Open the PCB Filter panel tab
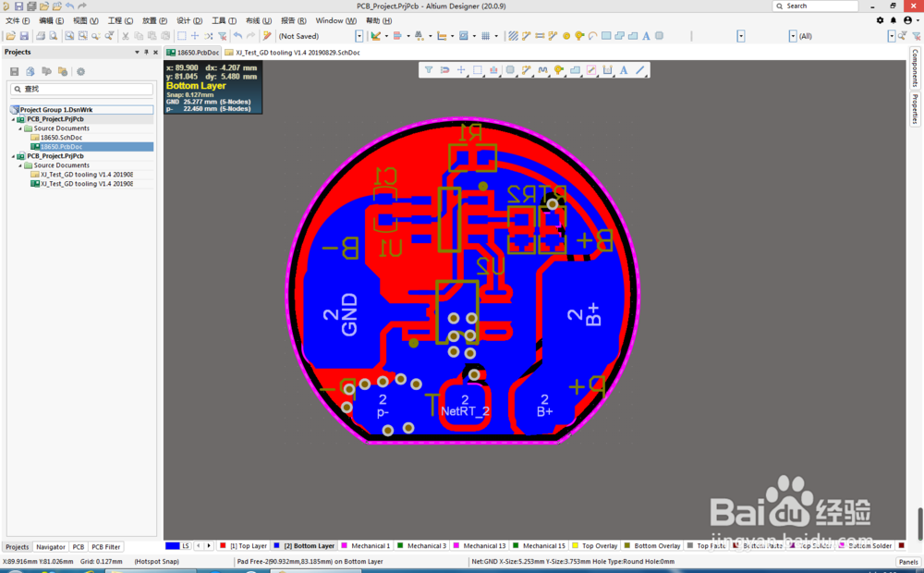This screenshot has height=573, width=924. 106,547
